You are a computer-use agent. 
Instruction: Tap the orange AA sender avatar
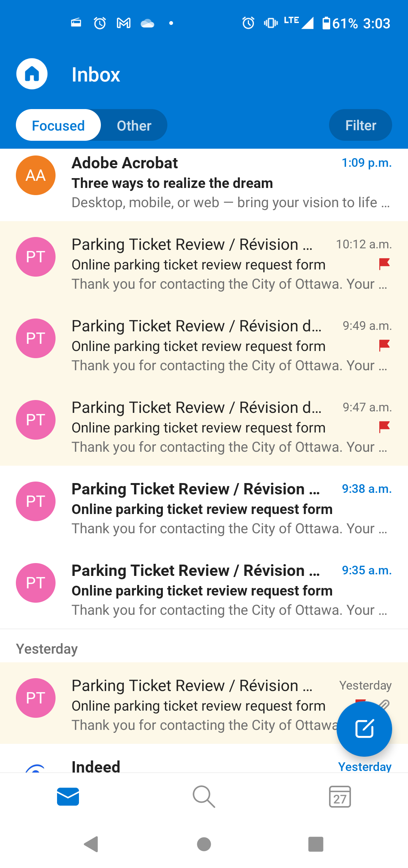click(36, 175)
